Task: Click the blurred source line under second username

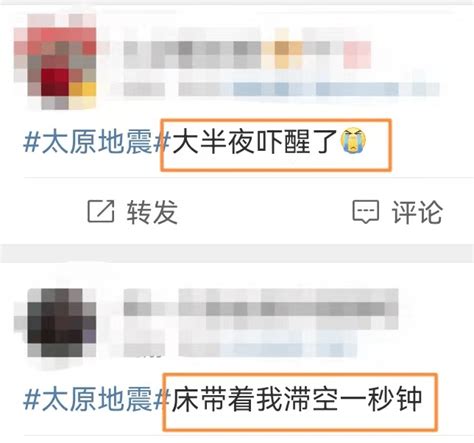Action: click(x=241, y=350)
